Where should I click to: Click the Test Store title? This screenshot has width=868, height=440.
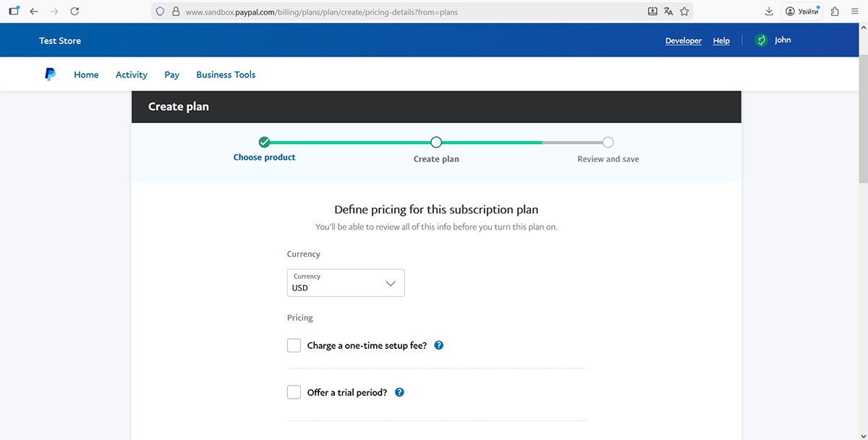pos(60,41)
